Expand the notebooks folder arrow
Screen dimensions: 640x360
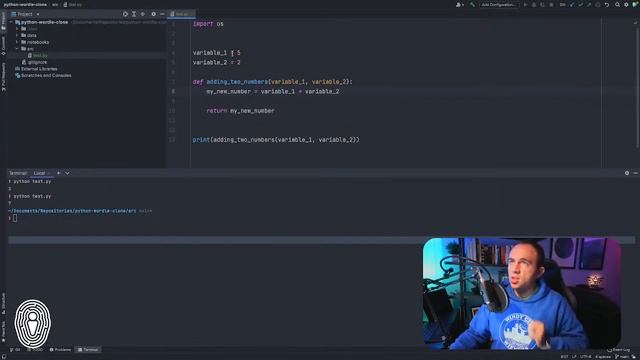17,42
